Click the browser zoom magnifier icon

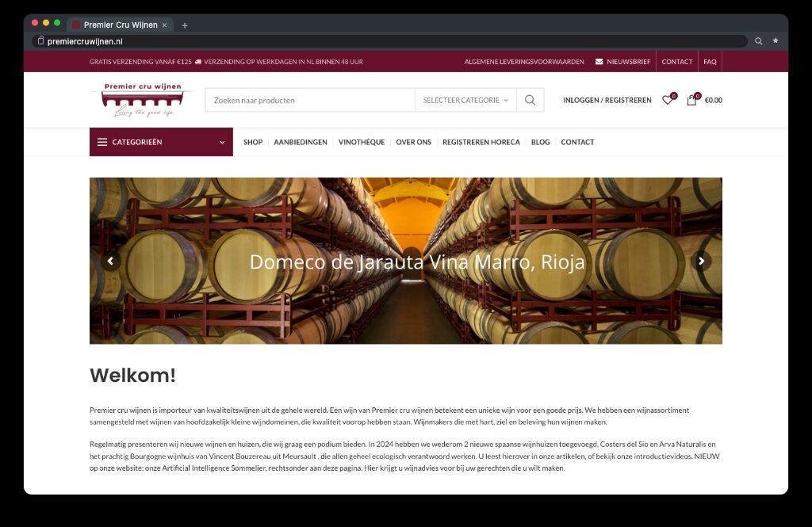click(x=759, y=41)
